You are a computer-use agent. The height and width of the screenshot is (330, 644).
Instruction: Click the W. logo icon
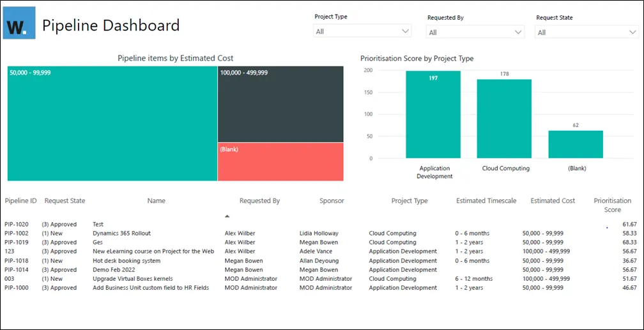pos(19,26)
